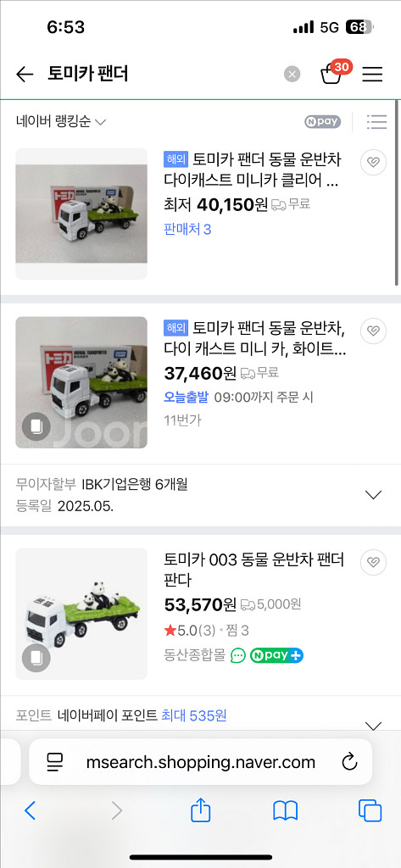401x868 pixels.
Task: Switch to list view layout icon
Action: coord(376,122)
